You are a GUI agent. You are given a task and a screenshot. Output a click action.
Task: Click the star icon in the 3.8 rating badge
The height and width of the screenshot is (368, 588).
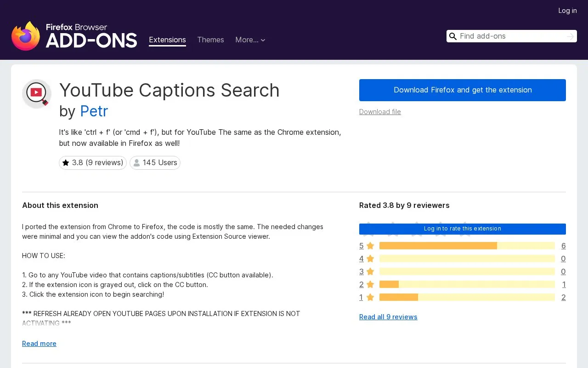(x=66, y=163)
